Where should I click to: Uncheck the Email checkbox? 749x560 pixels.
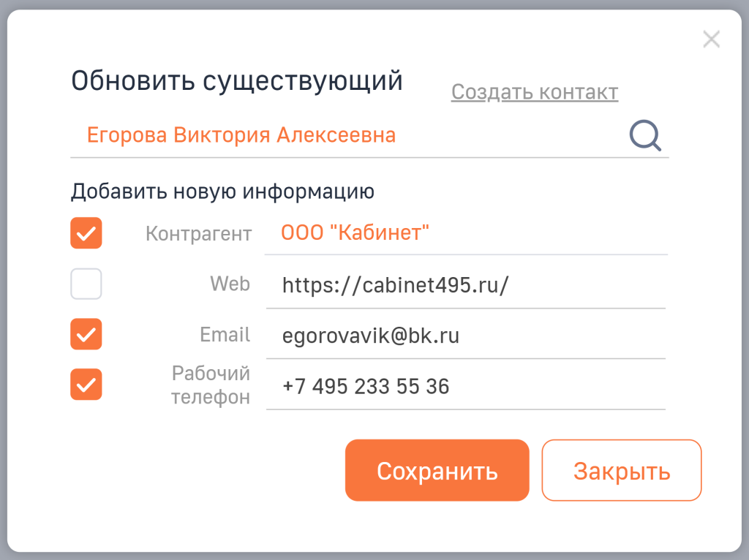pyautogui.click(x=86, y=334)
